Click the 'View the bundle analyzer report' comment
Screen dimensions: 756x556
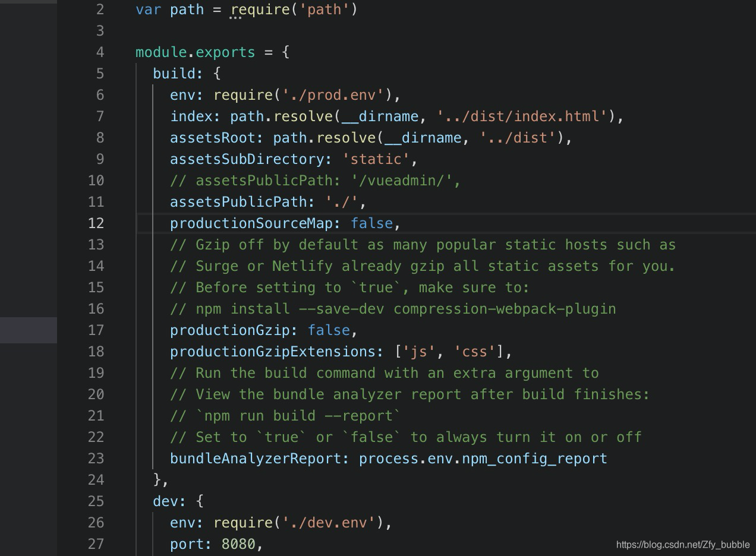pos(409,394)
